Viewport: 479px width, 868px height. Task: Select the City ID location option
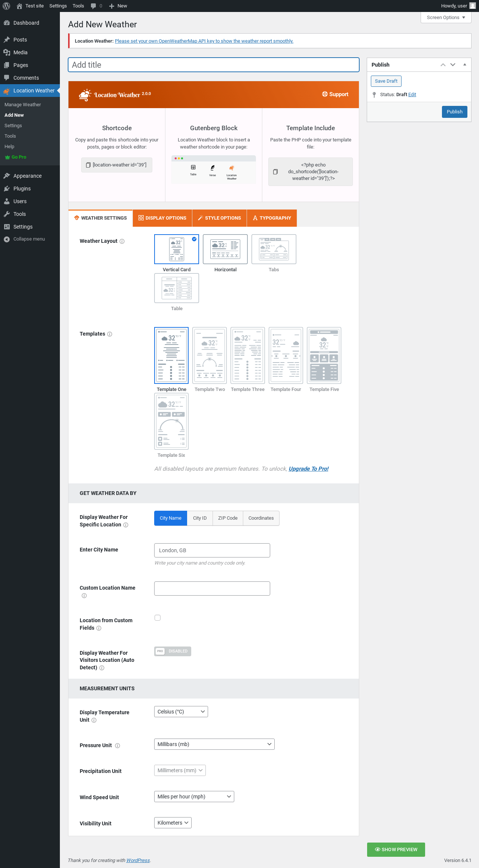pos(200,518)
